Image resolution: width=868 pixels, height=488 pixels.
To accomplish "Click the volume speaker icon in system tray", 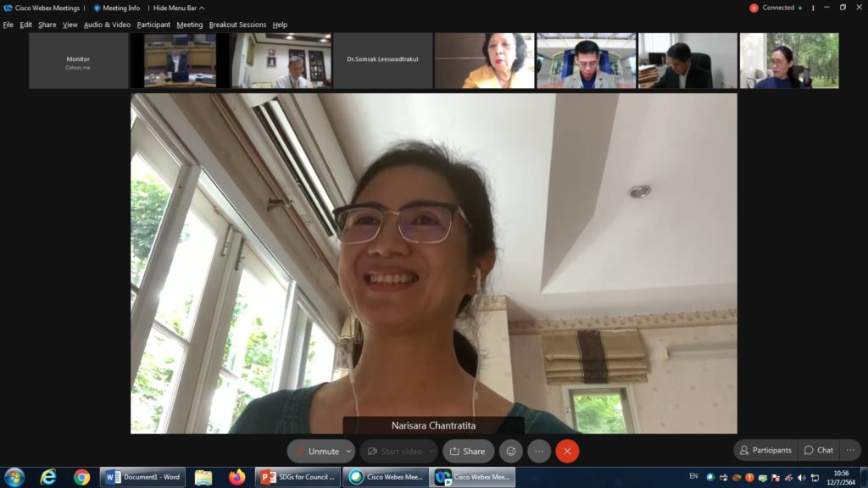I will (x=801, y=477).
